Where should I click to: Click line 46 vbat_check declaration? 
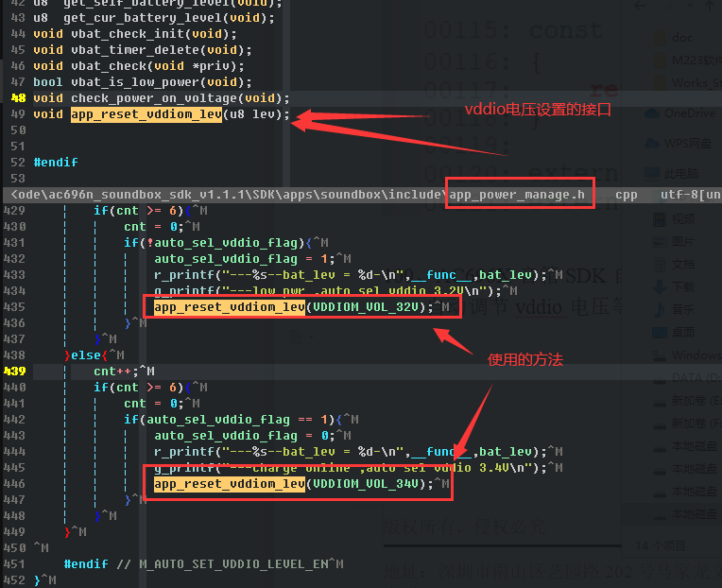(139, 66)
